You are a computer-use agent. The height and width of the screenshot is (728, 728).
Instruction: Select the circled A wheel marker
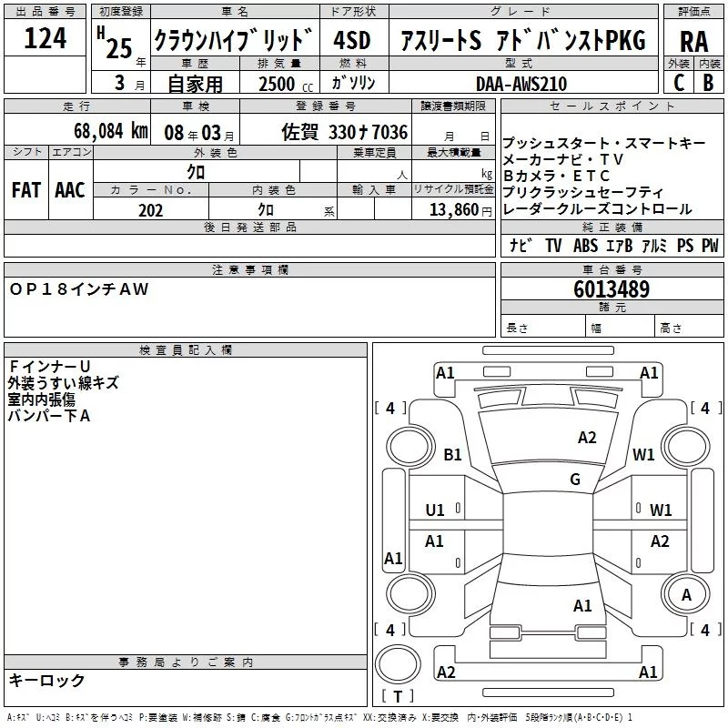[687, 594]
